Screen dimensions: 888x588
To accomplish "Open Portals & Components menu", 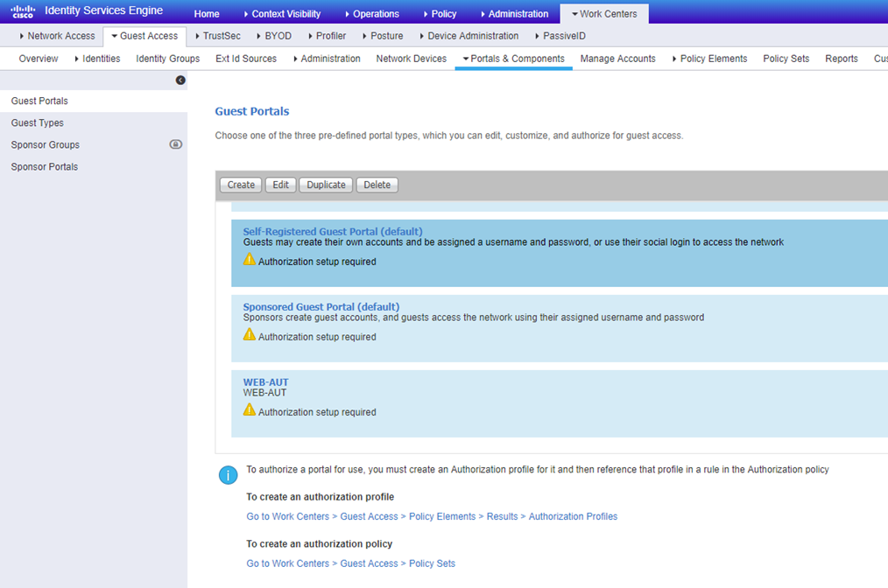I will click(x=514, y=59).
